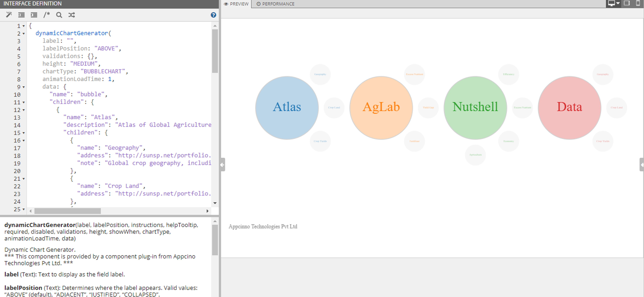Select the Yield Gap bubble
This screenshot has height=297, width=644.
tap(428, 108)
